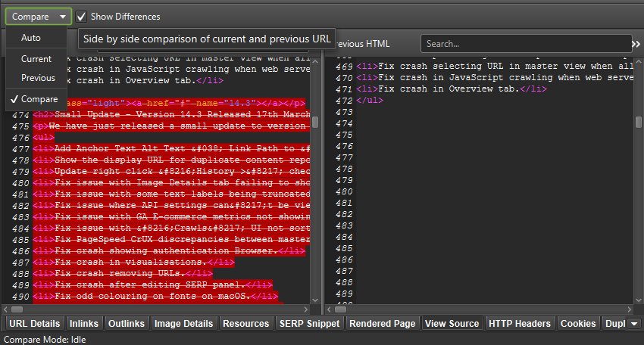This screenshot has width=644, height=345.
Task: Open the Outlinks tab
Action: click(x=127, y=324)
